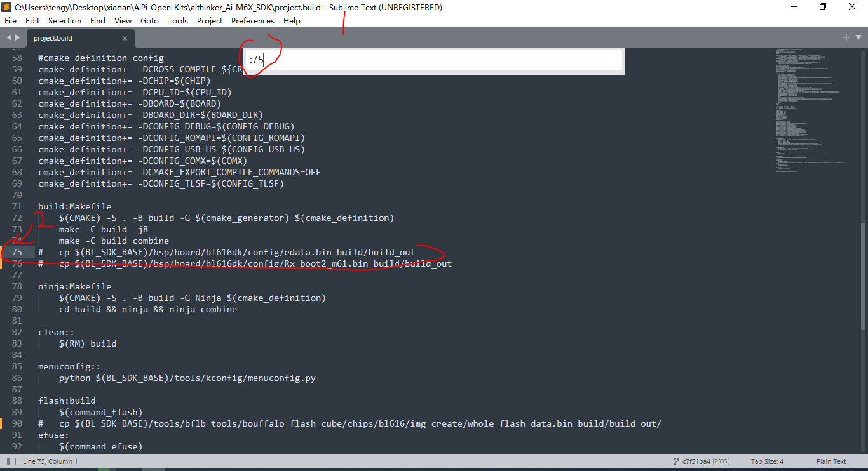Go to previous tab with left arrow
This screenshot has height=471, width=868.
[9, 38]
